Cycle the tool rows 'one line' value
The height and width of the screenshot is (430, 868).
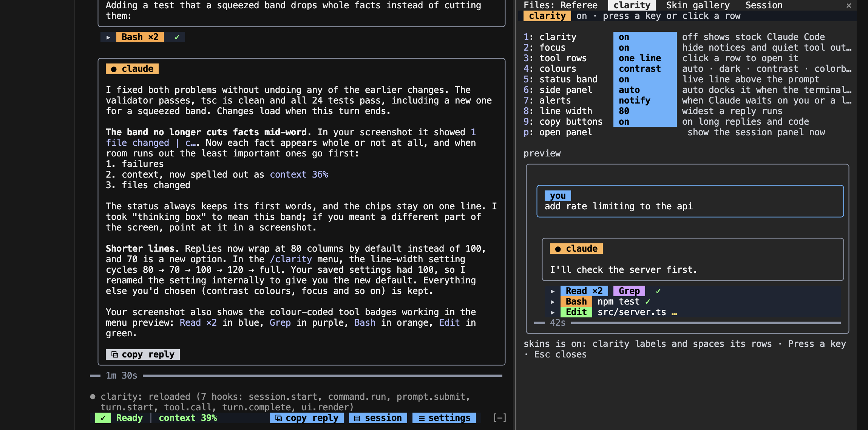tap(645, 58)
